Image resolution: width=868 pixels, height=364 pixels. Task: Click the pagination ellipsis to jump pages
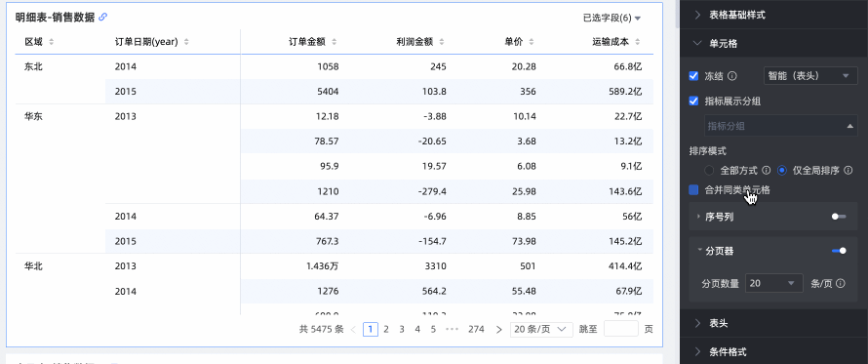pos(452,329)
